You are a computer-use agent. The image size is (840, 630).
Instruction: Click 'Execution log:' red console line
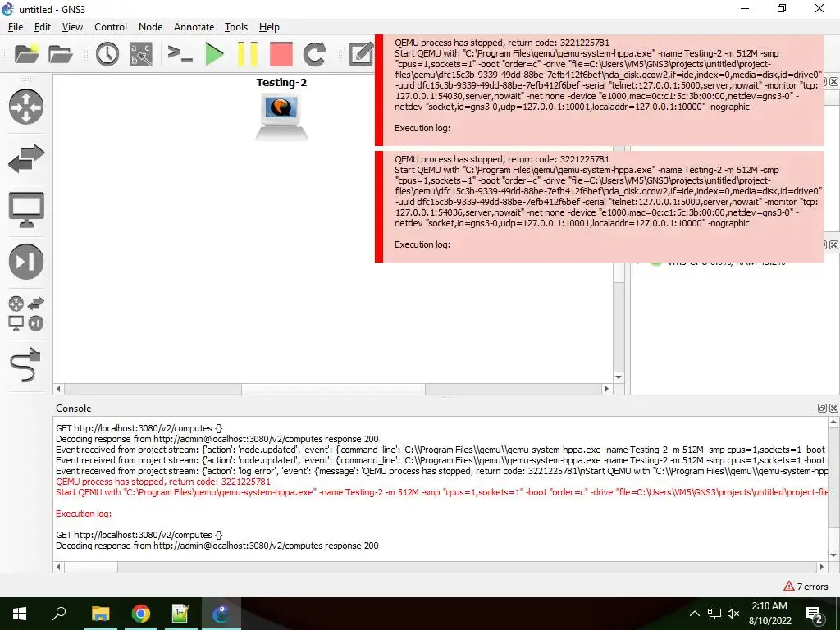coord(84,514)
